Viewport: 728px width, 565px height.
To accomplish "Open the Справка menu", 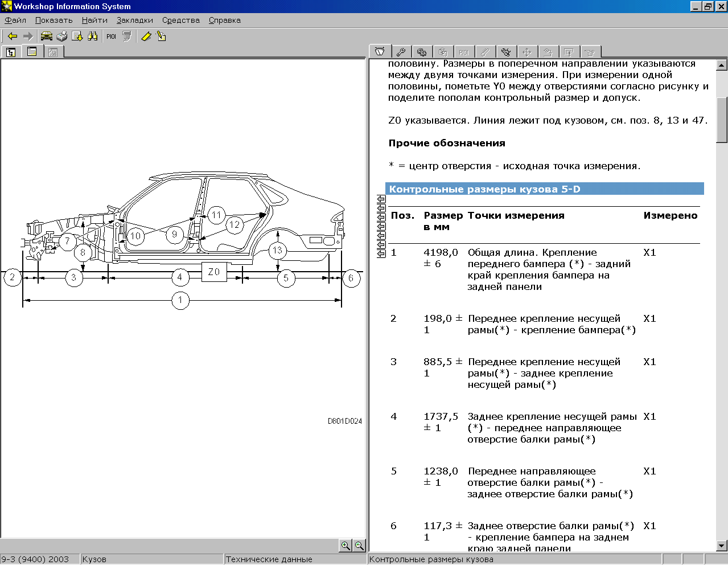I will tap(225, 20).
